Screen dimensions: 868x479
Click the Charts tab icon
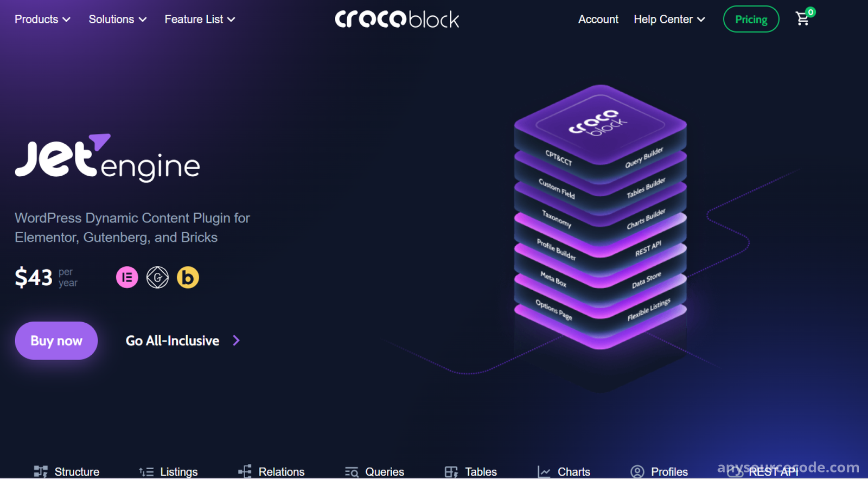[544, 472]
